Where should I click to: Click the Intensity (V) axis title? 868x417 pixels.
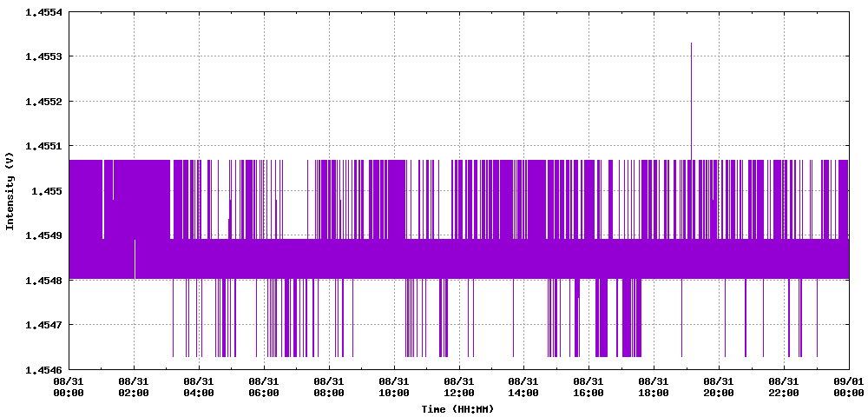coord(9,190)
